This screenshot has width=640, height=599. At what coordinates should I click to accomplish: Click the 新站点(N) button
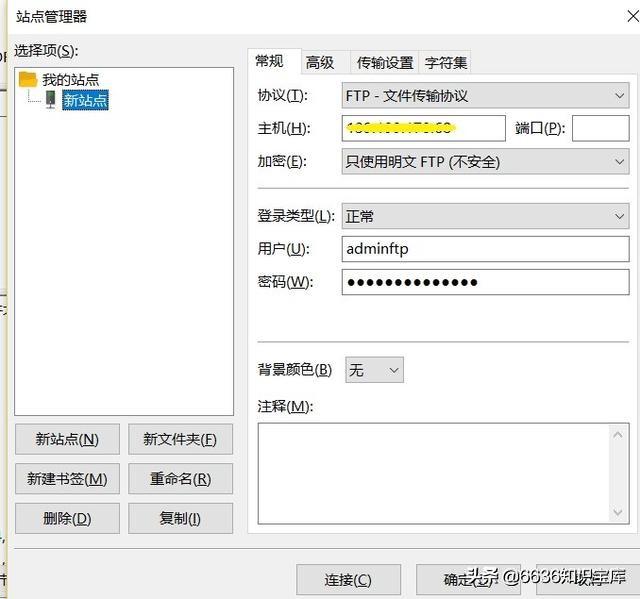[x=67, y=439]
